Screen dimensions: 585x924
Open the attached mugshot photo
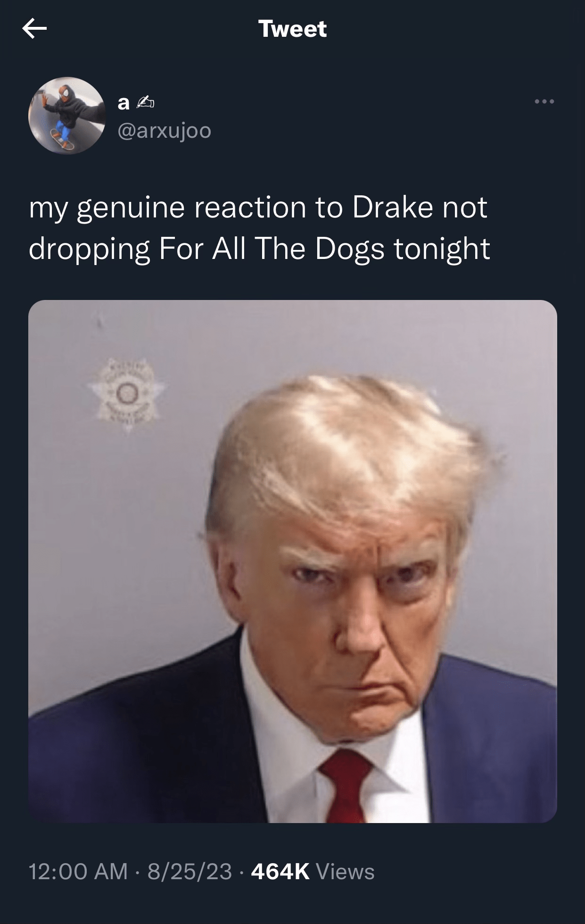pyautogui.click(x=293, y=561)
